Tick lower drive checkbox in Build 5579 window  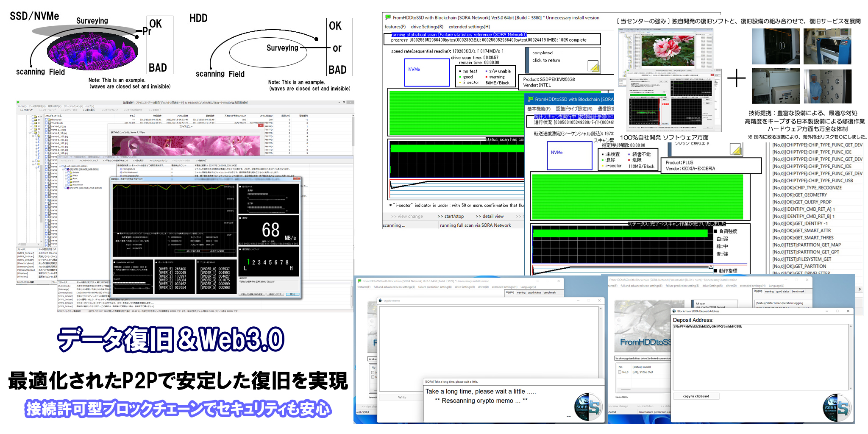click(x=373, y=377)
